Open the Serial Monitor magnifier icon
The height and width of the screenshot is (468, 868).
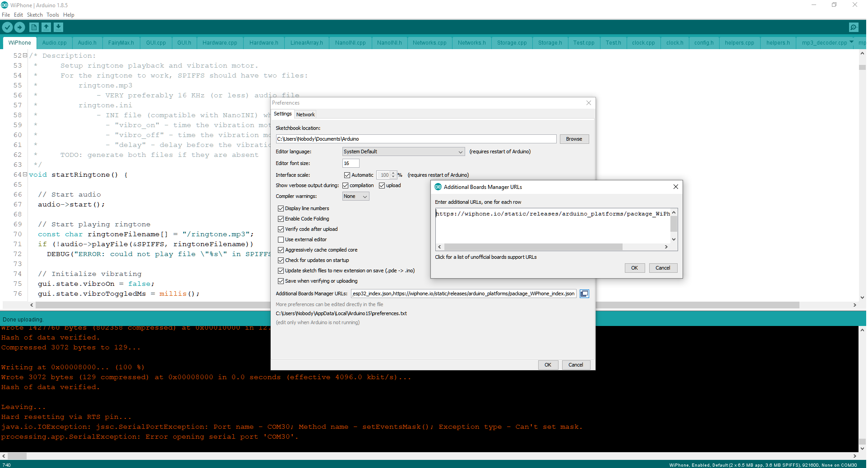(854, 27)
